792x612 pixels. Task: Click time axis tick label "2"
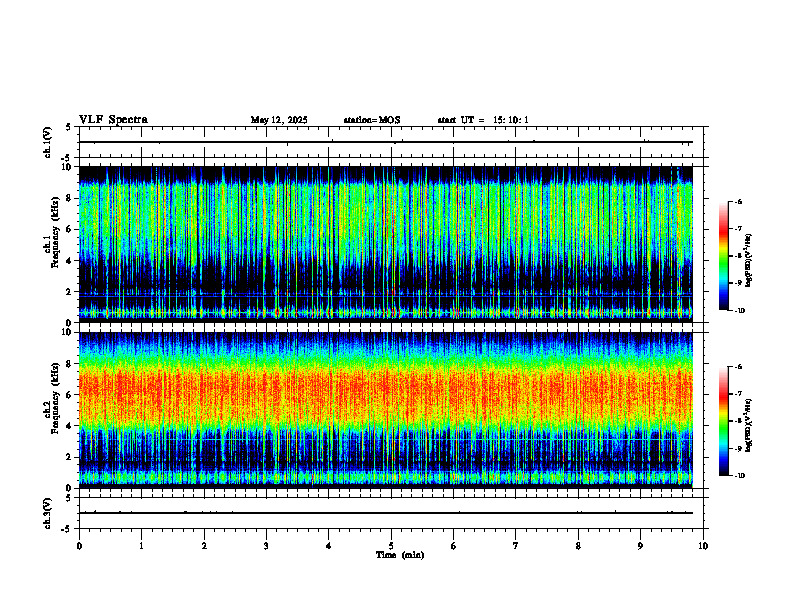pos(204,546)
